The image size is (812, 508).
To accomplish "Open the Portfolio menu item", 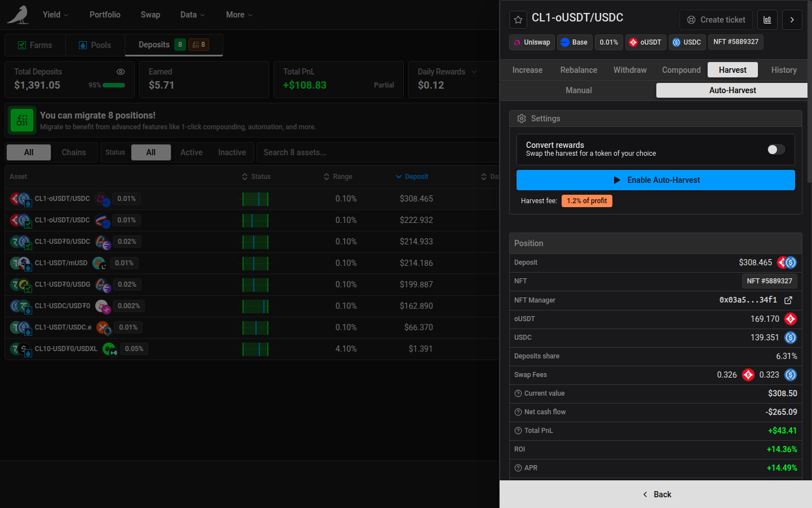I will pyautogui.click(x=105, y=15).
